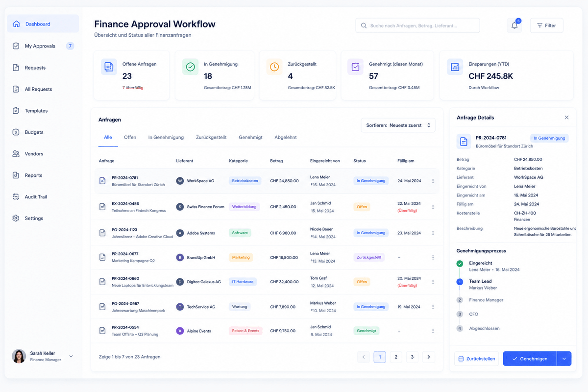Switch to the Offen tab
Screen dimensions: 588x392
[130, 137]
